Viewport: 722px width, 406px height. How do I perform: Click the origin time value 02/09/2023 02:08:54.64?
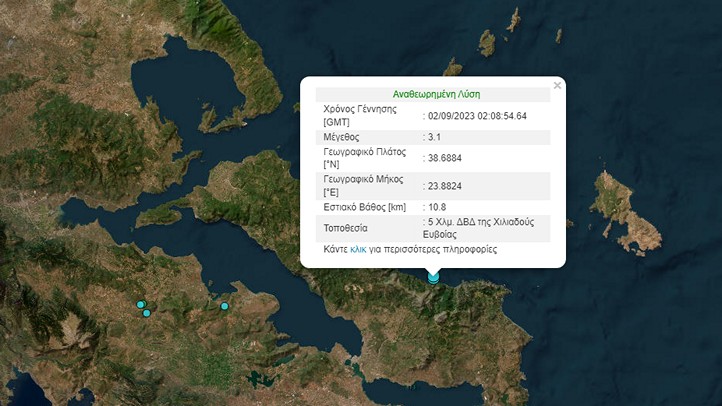coord(478,116)
